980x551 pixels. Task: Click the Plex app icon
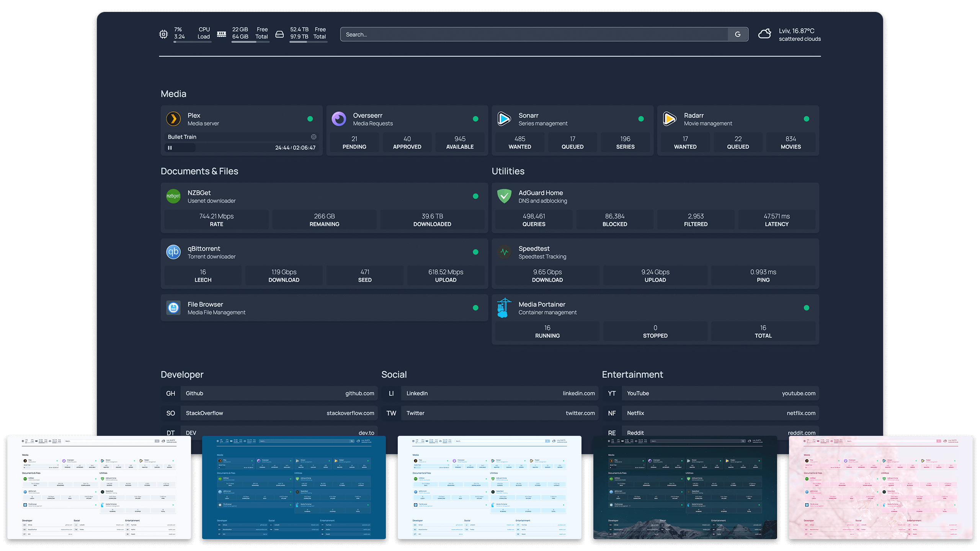point(173,119)
